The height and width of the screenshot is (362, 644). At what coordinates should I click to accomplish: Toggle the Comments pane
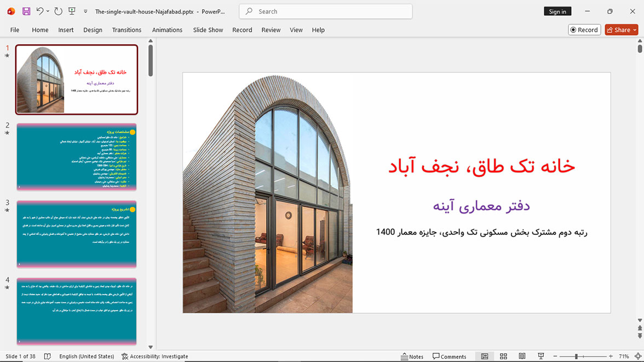(449, 356)
